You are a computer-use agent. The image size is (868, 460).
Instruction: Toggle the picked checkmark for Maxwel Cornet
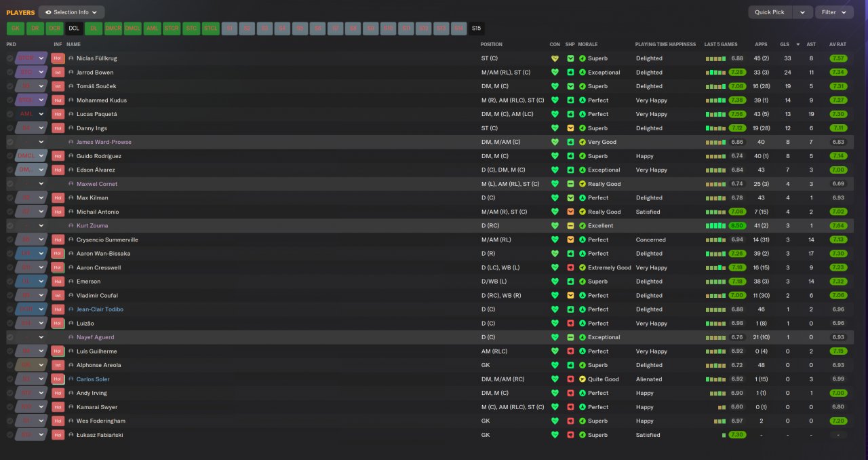pyautogui.click(x=9, y=184)
